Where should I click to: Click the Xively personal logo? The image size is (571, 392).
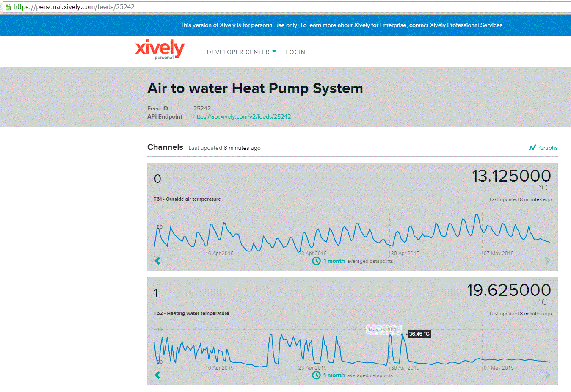point(160,50)
